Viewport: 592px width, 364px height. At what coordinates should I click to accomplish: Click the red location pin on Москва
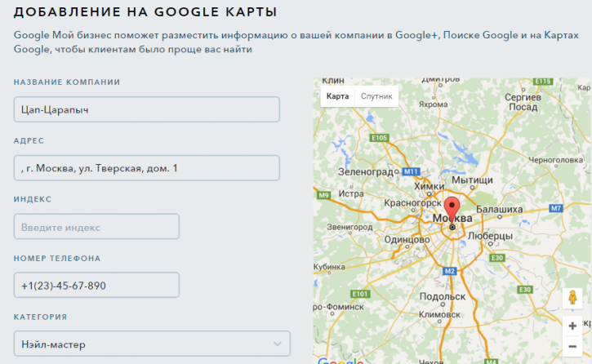pyautogui.click(x=452, y=212)
